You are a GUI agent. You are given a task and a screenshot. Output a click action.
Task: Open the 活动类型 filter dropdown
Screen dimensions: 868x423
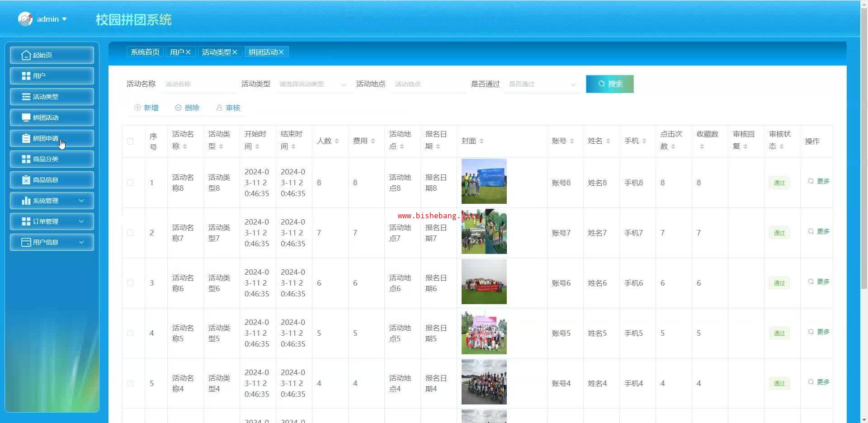[312, 84]
